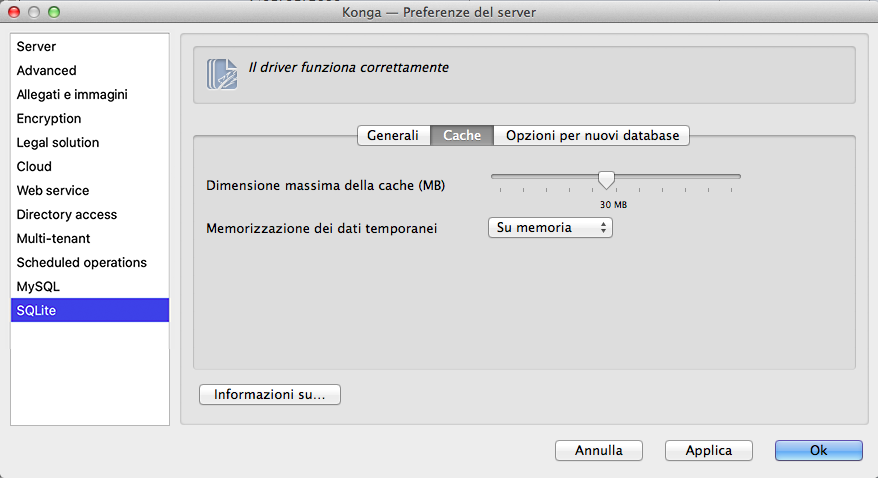The width and height of the screenshot is (878, 478).
Task: Select Advanced in the sidebar
Action: coord(46,71)
